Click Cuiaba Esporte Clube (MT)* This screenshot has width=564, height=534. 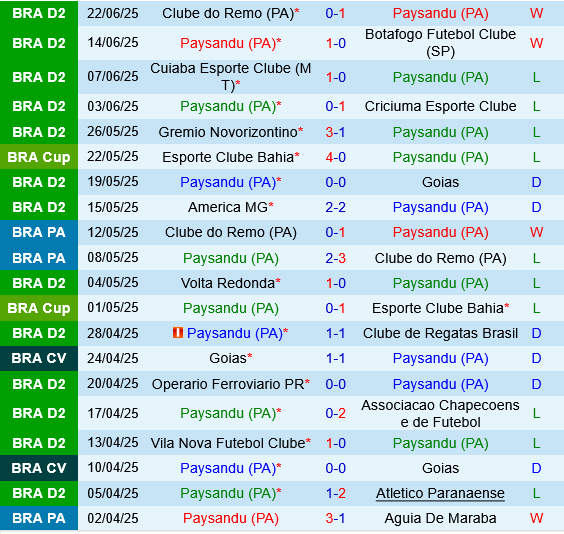(231, 77)
